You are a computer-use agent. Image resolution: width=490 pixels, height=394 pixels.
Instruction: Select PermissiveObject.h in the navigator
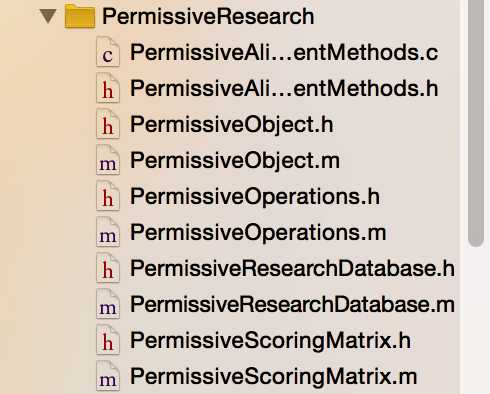[x=232, y=125]
